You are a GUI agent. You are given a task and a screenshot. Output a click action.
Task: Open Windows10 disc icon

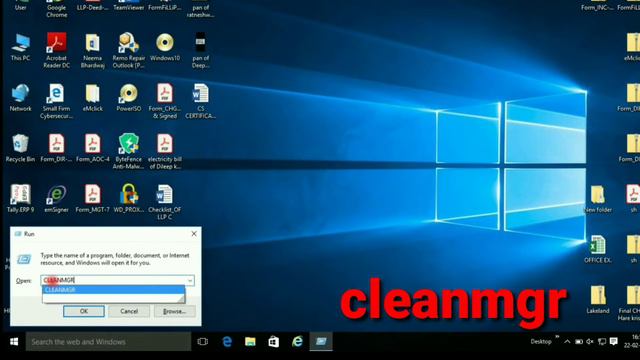[x=165, y=47]
